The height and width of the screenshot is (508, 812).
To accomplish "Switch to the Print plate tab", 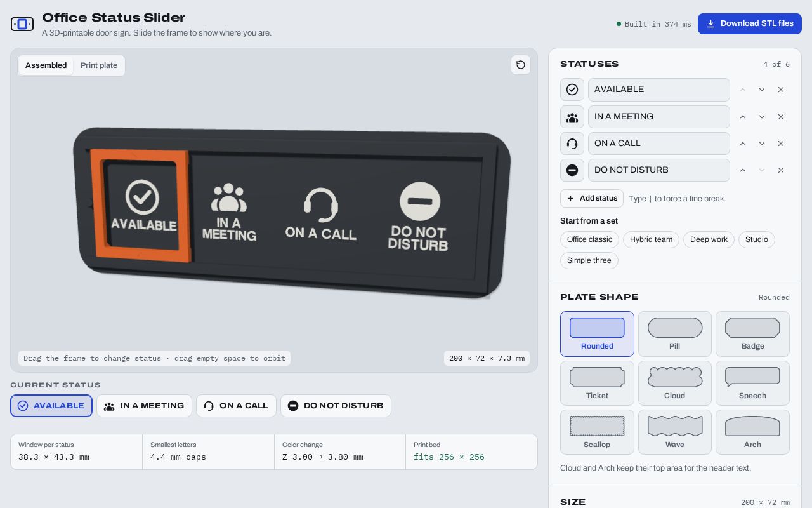I will 99,65.
